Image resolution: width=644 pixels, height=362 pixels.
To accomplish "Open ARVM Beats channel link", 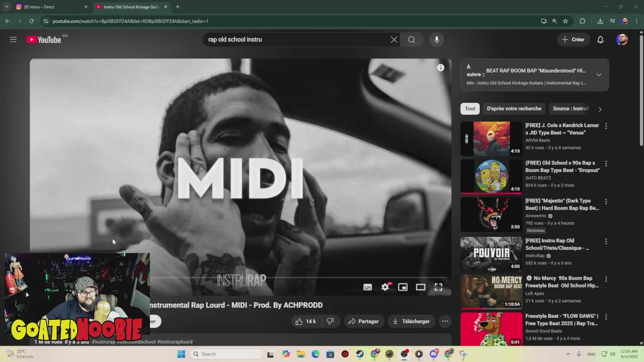I will click(x=538, y=140).
